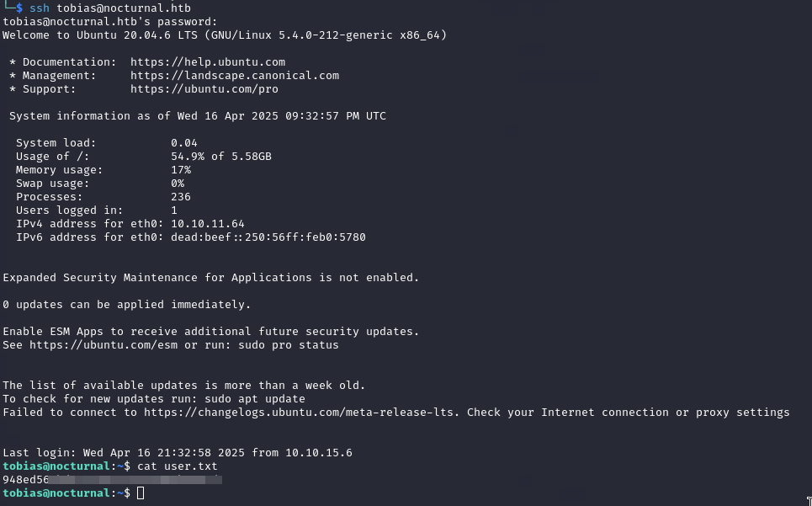
Task: Click the ubuntu.com/pro support link
Action: click(x=204, y=89)
